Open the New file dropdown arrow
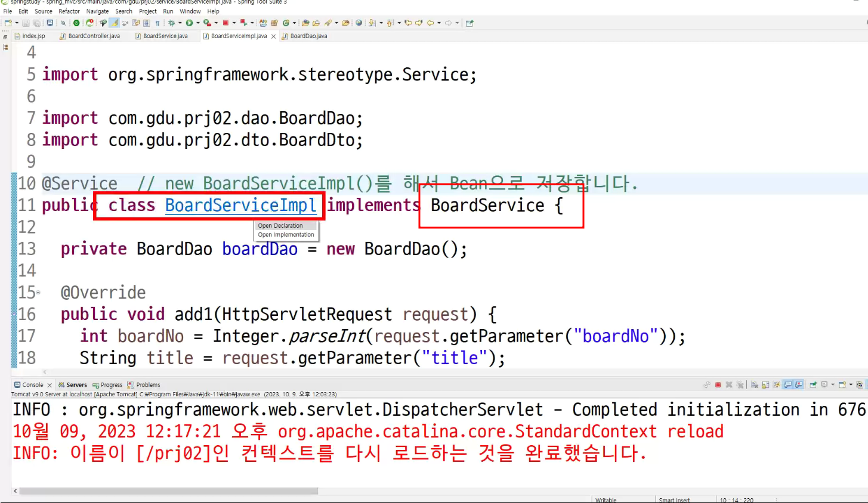Screen dimensions: 868x503 17,23
